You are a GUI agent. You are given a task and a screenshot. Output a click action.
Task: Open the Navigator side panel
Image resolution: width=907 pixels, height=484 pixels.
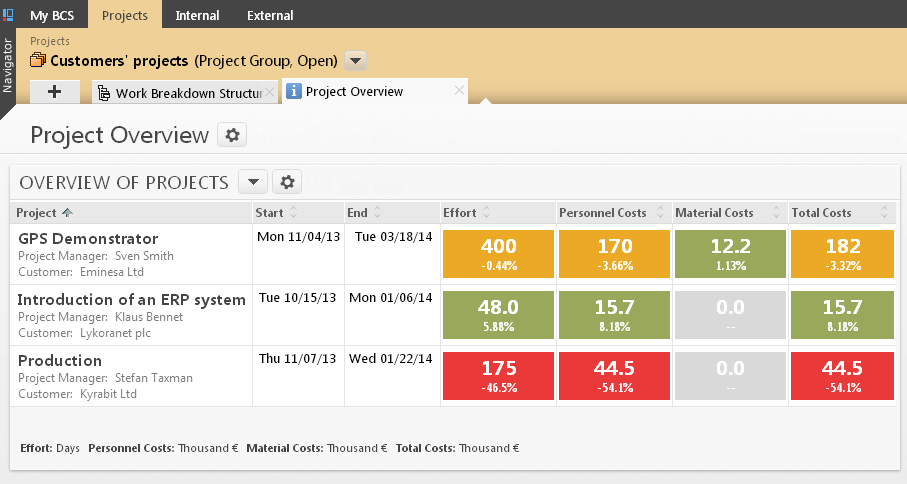8,65
